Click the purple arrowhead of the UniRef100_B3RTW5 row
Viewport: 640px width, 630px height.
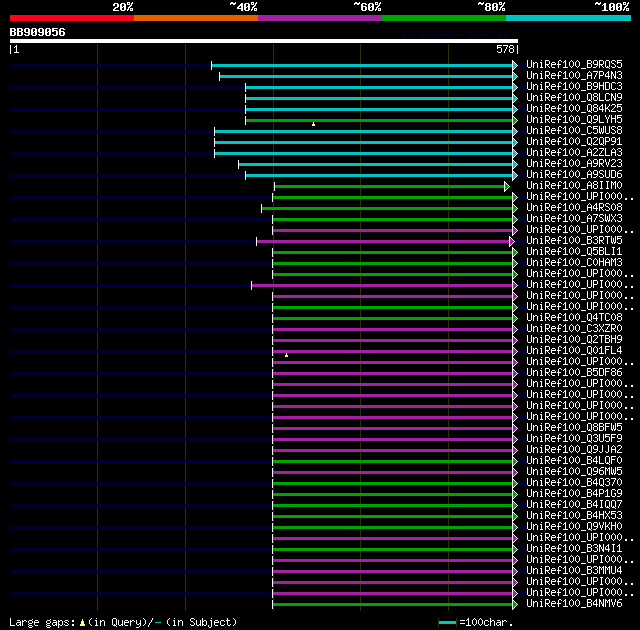coord(512,242)
